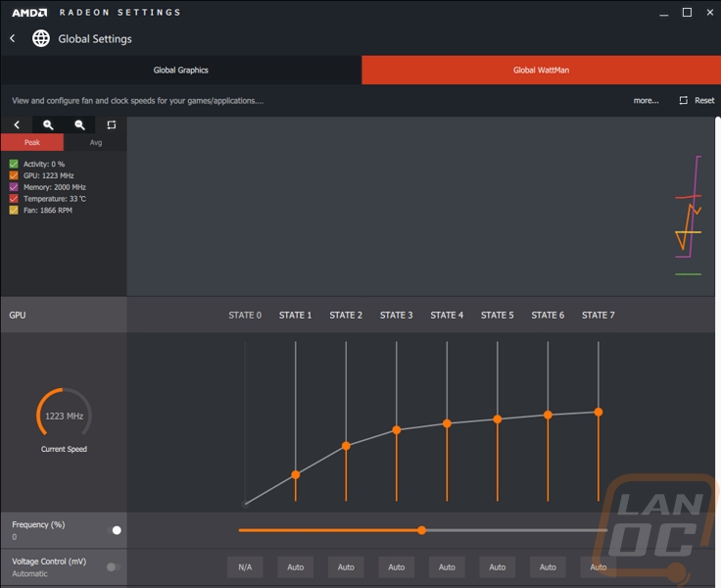This screenshot has height=588, width=721.
Task: Click the second magnifier zoom icon
Action: pyautogui.click(x=80, y=124)
